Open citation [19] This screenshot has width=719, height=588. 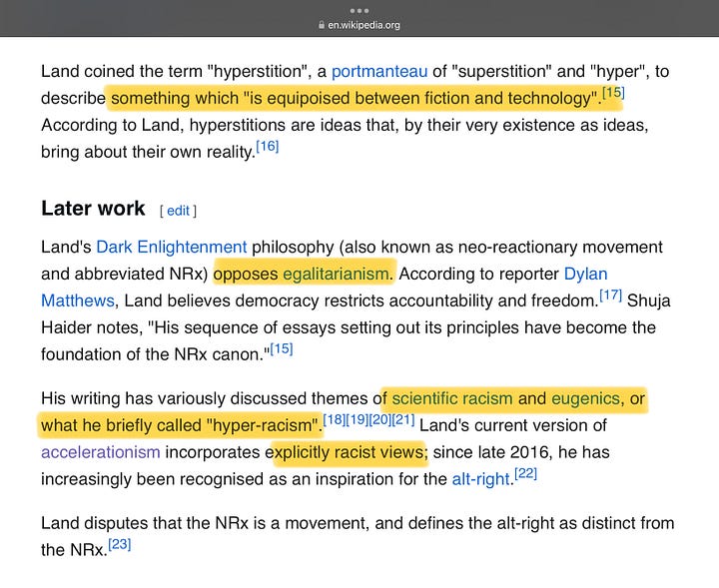coord(358,420)
